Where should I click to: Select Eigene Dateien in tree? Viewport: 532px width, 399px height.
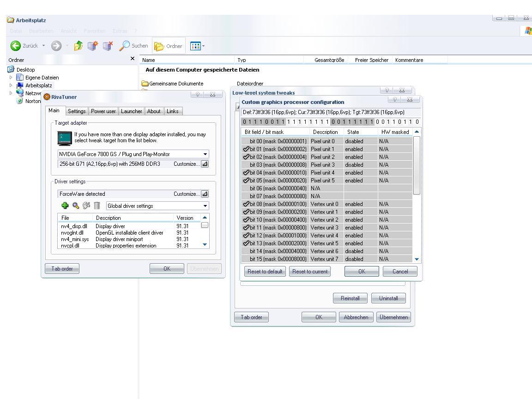pyautogui.click(x=42, y=78)
